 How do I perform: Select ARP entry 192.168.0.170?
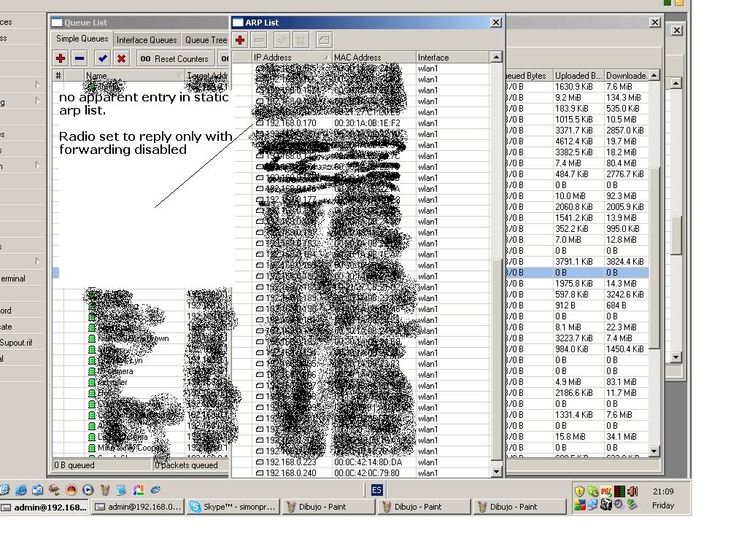[x=290, y=123]
